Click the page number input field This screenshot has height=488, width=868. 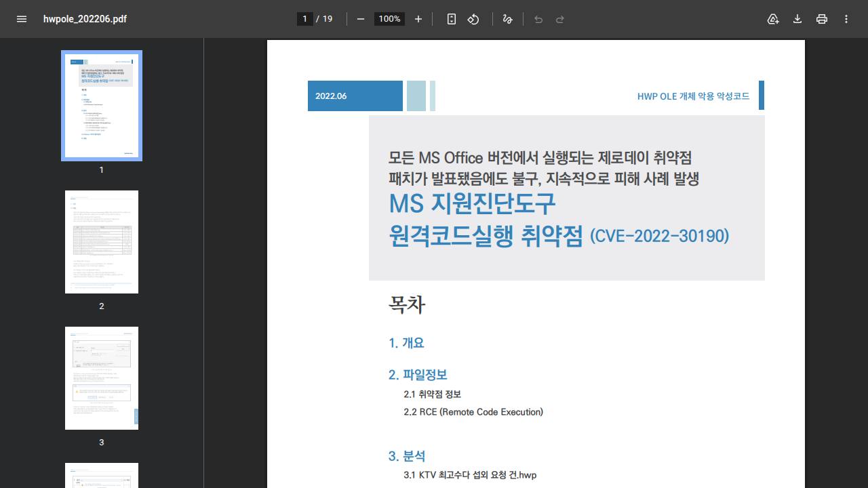305,19
